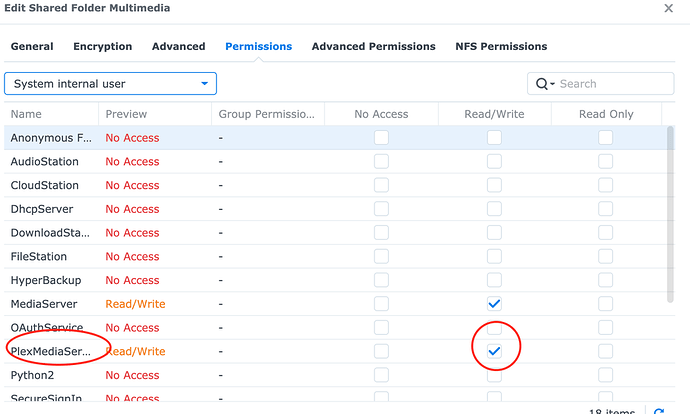
Task: Uncheck Read/Write for PlexMediaServer row
Action: click(494, 352)
